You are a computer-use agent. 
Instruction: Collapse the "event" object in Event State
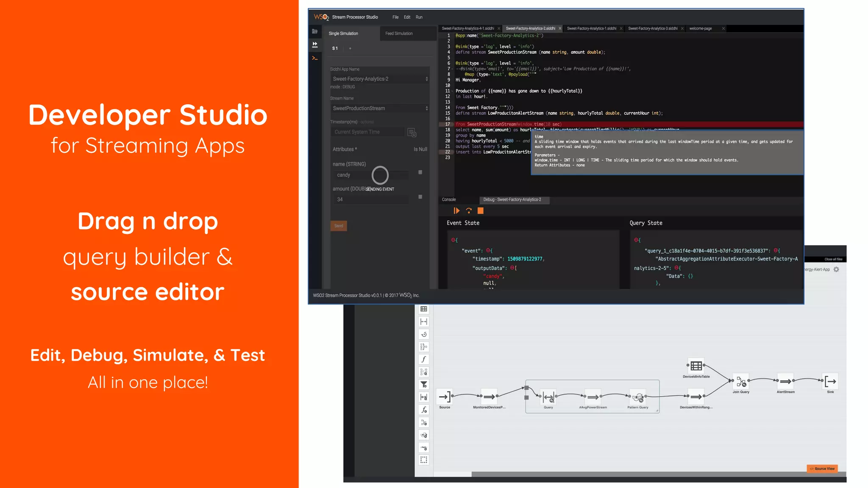tap(488, 251)
